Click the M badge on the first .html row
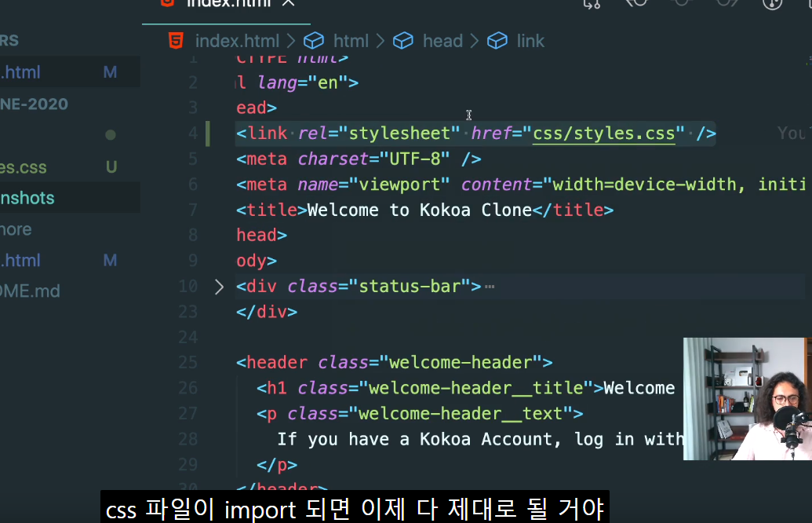812x523 pixels. coord(110,72)
